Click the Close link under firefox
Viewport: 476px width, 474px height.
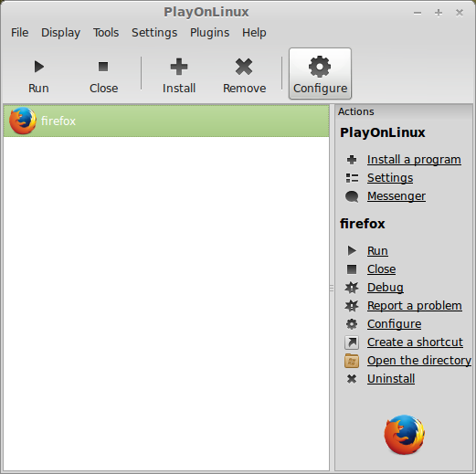[x=381, y=269]
